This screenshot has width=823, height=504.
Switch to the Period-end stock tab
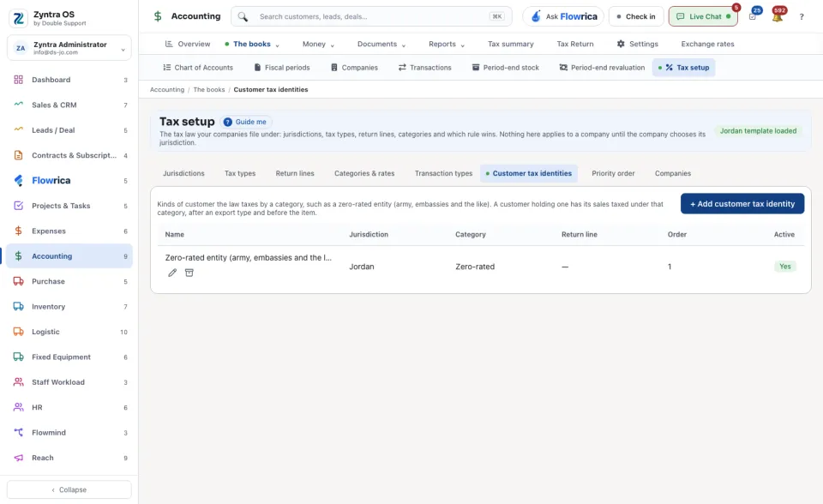506,67
